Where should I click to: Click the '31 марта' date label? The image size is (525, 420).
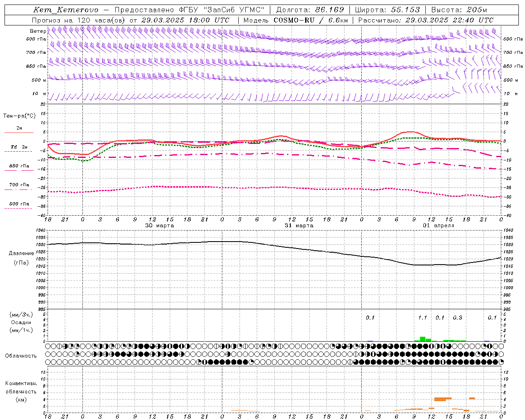click(x=299, y=226)
